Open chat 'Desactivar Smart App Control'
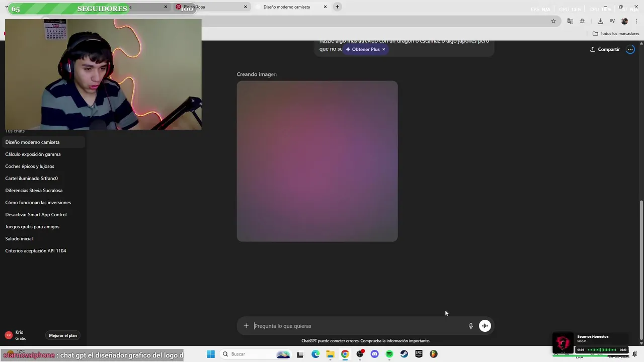644x362 pixels. pos(43,215)
